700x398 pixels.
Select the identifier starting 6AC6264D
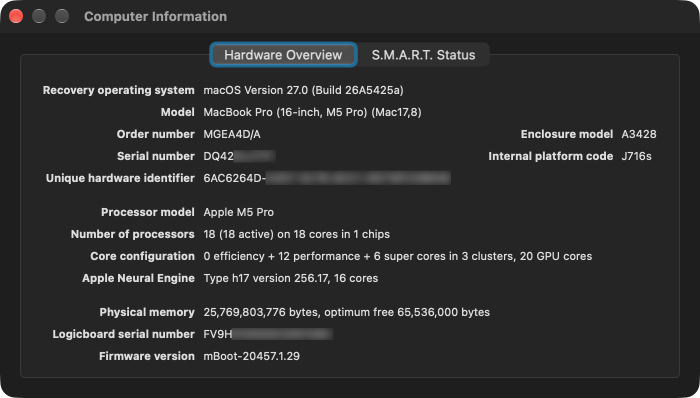(327, 178)
